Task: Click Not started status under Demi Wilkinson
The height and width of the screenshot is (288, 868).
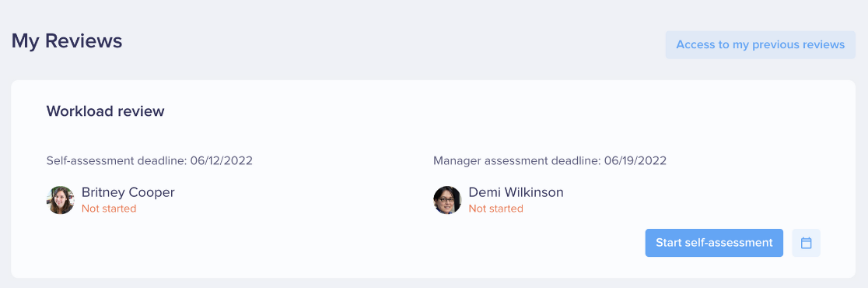Action: (x=496, y=209)
